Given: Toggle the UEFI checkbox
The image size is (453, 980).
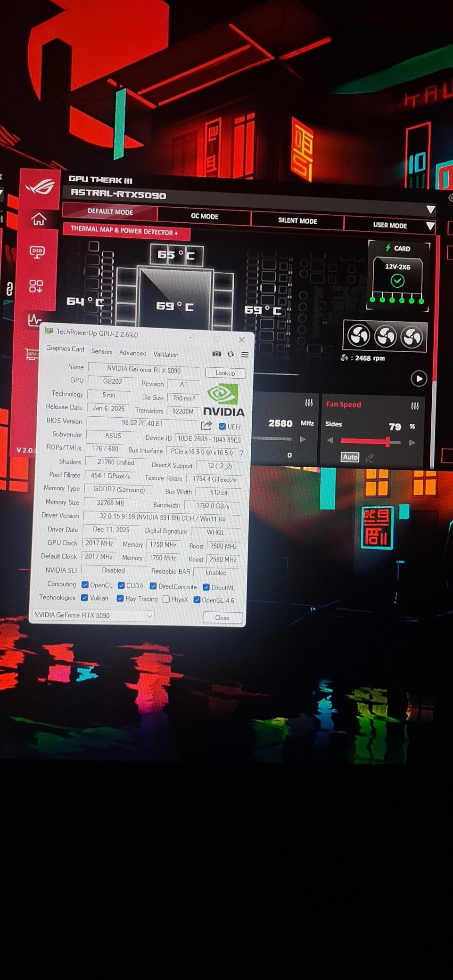Looking at the screenshot, I should 222,427.
